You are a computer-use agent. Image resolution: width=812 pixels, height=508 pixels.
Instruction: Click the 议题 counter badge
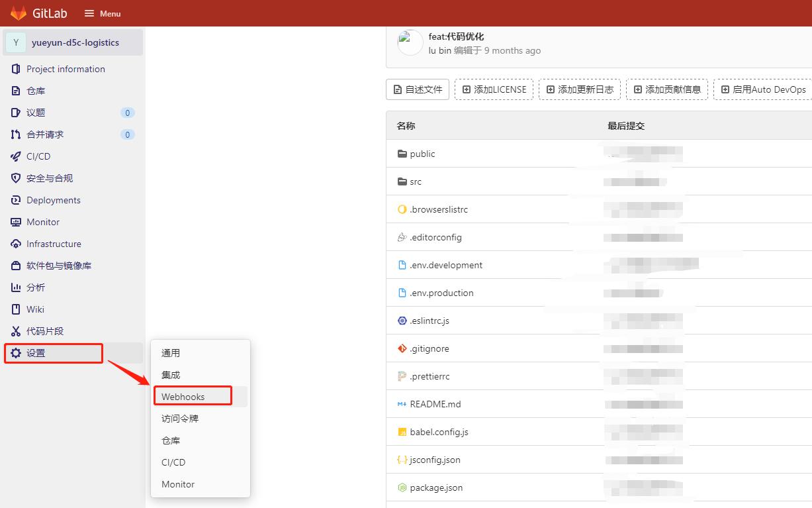(127, 113)
